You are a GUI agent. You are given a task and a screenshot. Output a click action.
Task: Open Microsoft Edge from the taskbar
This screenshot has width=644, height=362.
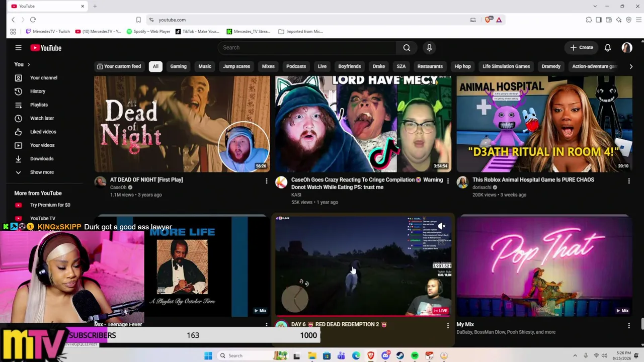click(x=356, y=355)
